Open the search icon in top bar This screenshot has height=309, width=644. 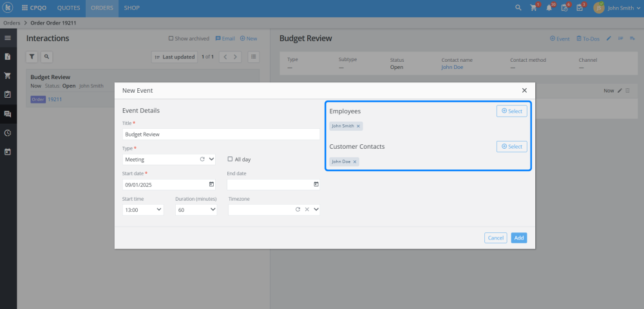[x=518, y=8]
